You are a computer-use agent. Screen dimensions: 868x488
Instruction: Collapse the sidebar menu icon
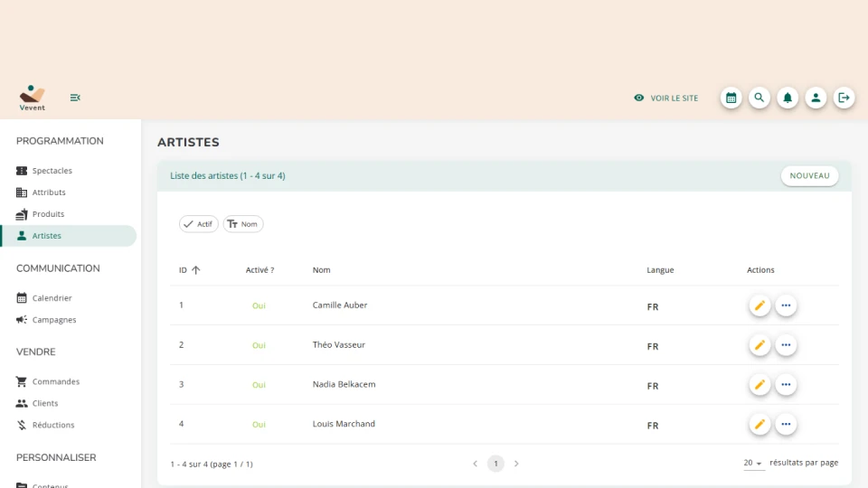point(75,98)
